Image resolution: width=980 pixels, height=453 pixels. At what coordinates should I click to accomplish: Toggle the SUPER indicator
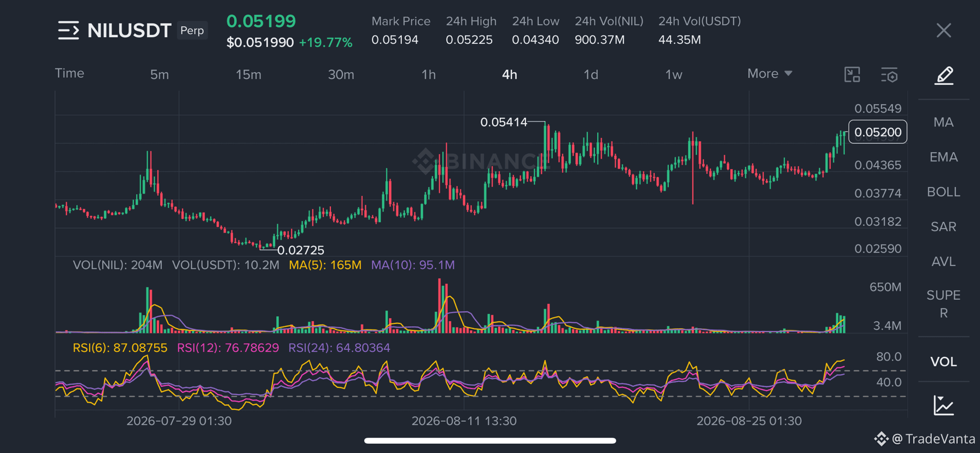(x=943, y=304)
